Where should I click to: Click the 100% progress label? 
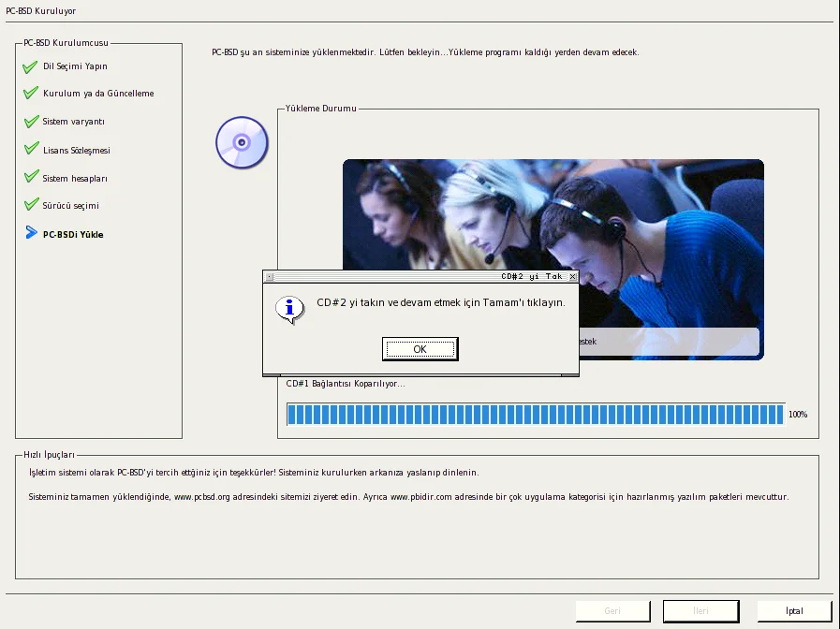[x=798, y=415]
